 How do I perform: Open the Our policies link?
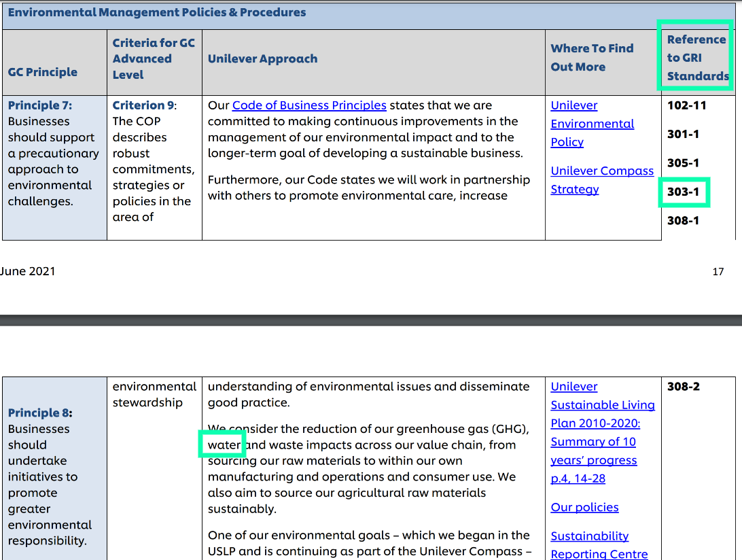[x=584, y=507]
